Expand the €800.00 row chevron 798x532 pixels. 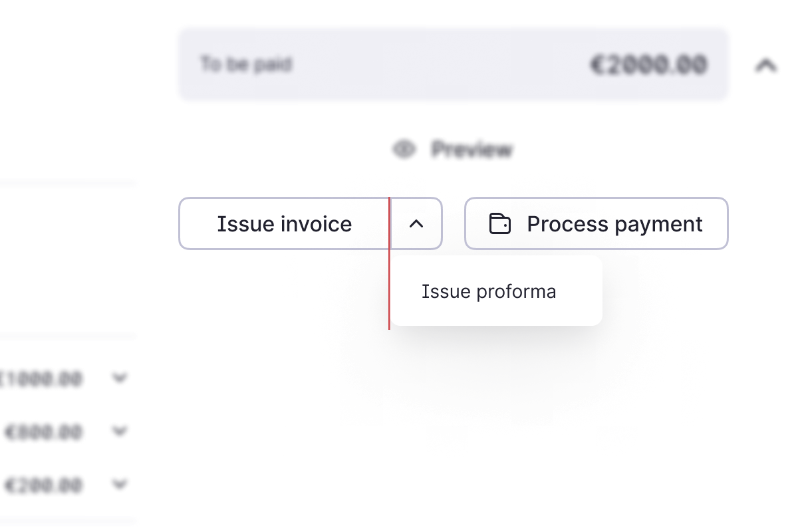(x=120, y=432)
